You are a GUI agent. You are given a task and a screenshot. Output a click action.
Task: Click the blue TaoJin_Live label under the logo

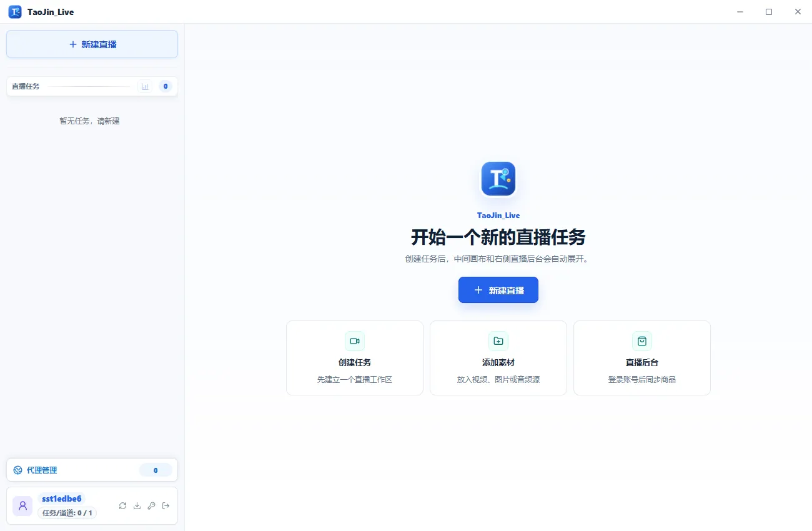coord(498,216)
